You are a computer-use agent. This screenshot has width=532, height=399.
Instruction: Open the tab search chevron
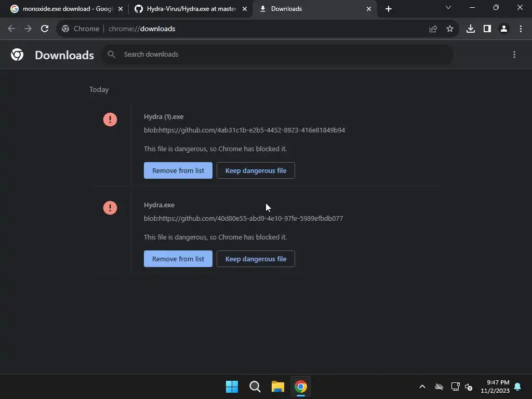(x=448, y=7)
